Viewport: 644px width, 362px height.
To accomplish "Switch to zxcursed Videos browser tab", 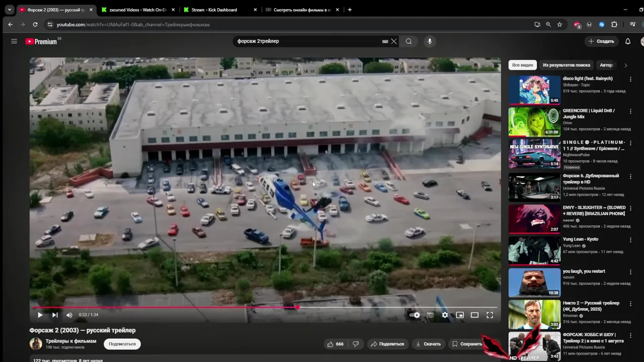I will click(x=138, y=10).
